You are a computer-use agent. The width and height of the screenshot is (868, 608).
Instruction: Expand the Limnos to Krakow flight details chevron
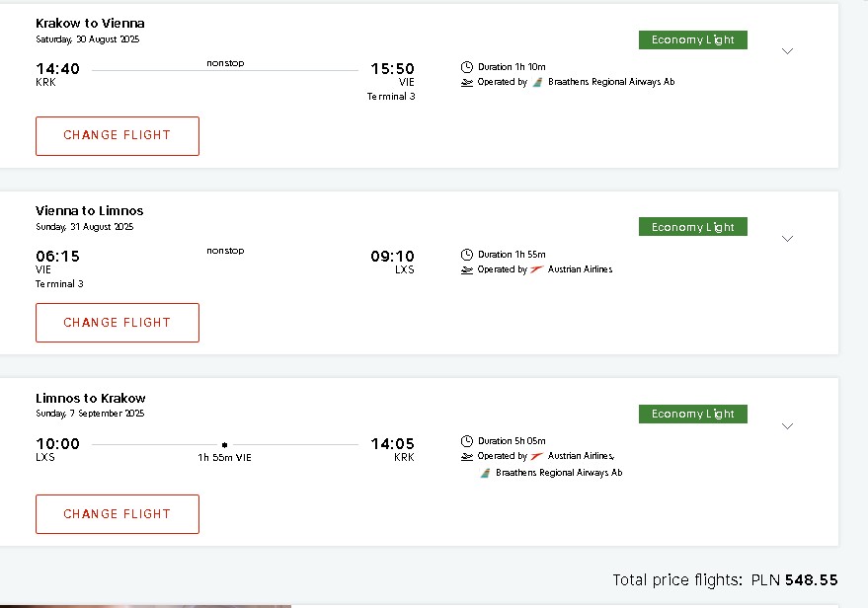(x=787, y=426)
